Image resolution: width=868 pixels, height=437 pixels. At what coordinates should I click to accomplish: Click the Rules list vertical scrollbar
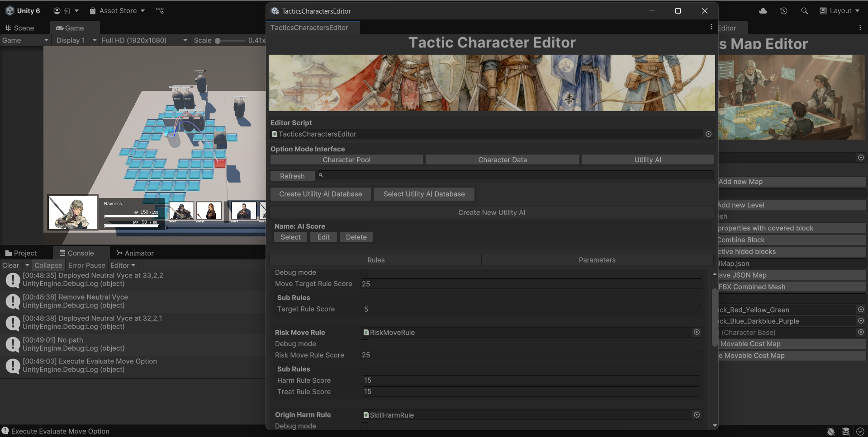(715, 317)
